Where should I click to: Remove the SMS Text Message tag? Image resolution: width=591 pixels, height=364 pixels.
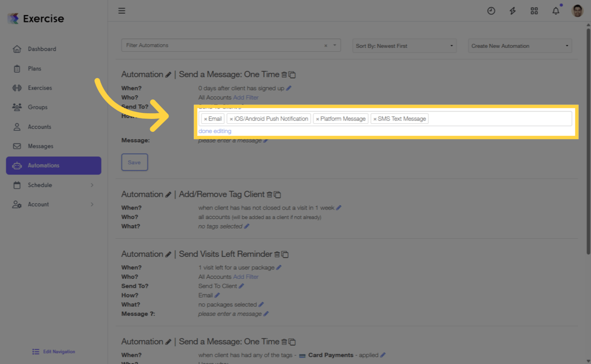(x=375, y=119)
